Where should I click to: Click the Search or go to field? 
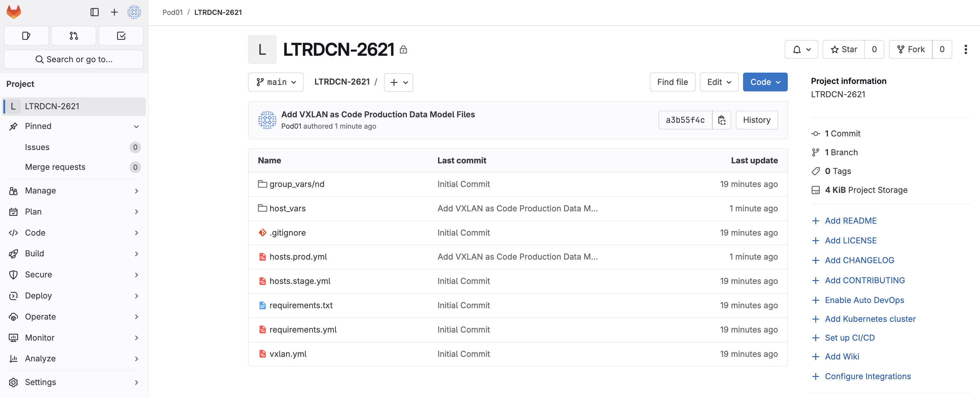(74, 59)
